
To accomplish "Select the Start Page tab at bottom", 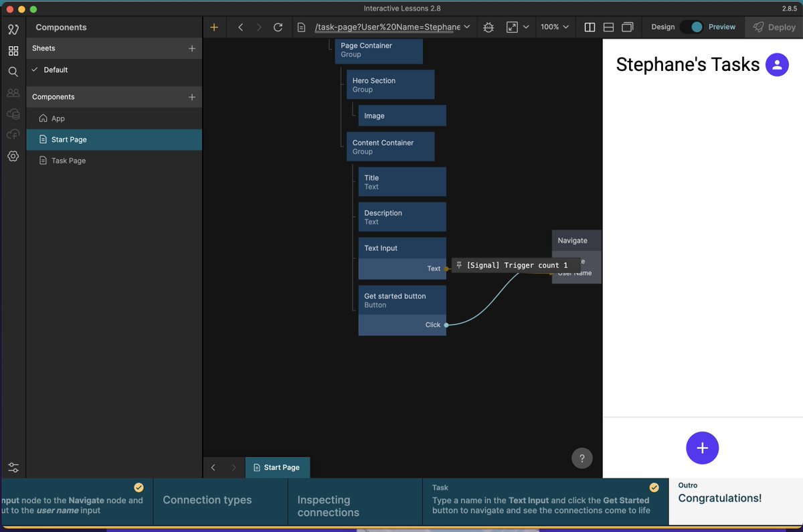I will [x=278, y=468].
